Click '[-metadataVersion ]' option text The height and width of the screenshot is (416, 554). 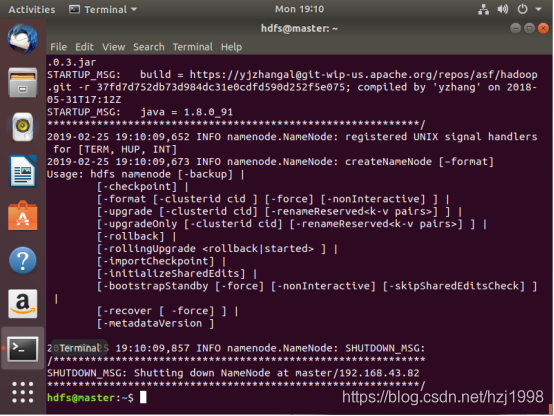[x=155, y=323]
